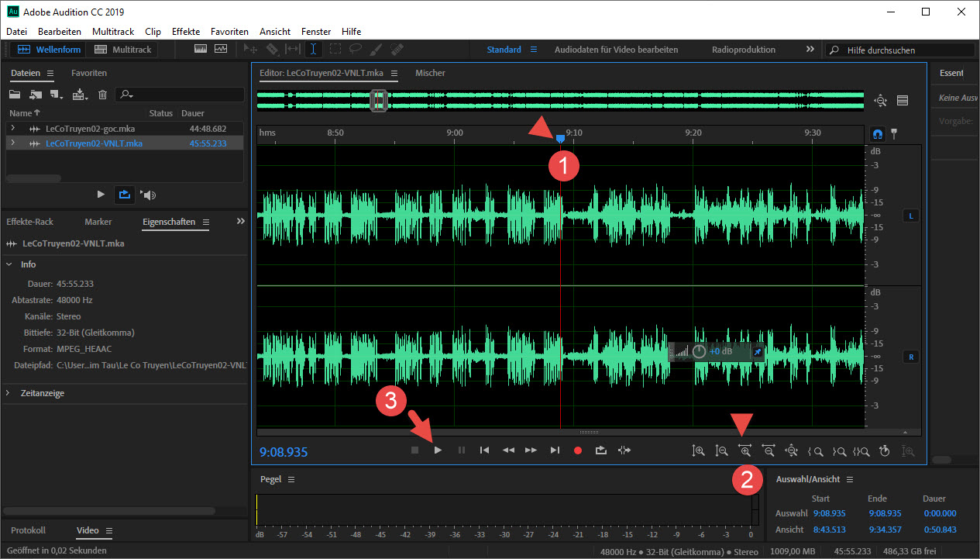This screenshot has width=980, height=559.
Task: Toggle loop preview in the Dateien panel
Action: click(124, 195)
